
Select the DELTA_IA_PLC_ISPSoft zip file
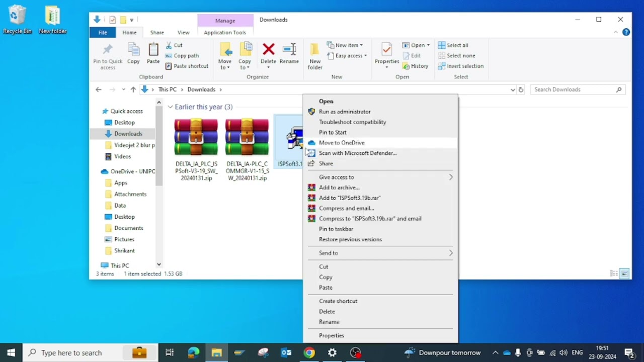point(196,149)
